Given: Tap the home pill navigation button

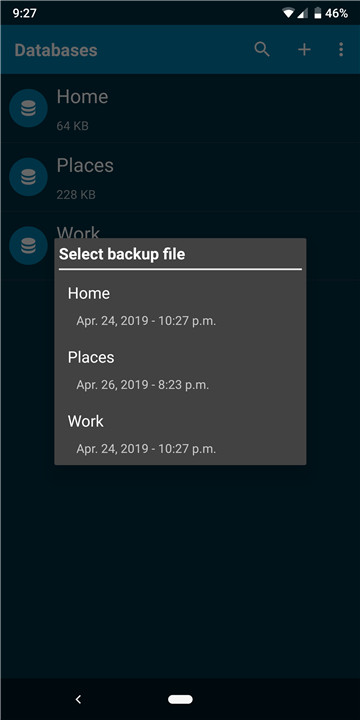Looking at the screenshot, I should coord(180,699).
